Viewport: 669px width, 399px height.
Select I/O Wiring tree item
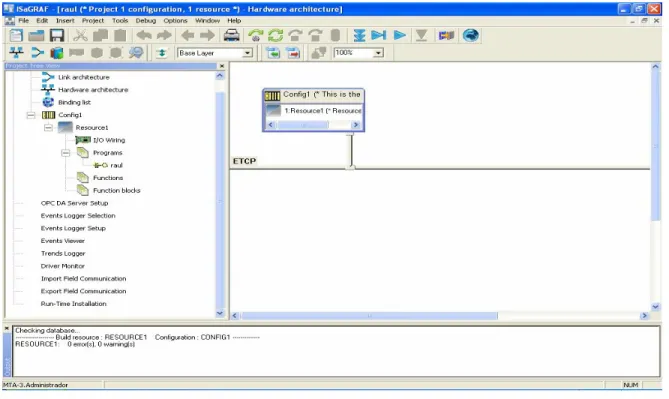[109, 140]
